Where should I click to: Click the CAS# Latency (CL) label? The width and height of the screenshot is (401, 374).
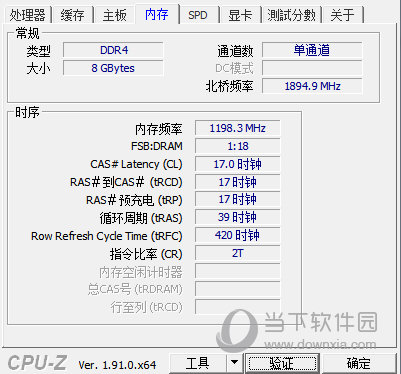[136, 164]
